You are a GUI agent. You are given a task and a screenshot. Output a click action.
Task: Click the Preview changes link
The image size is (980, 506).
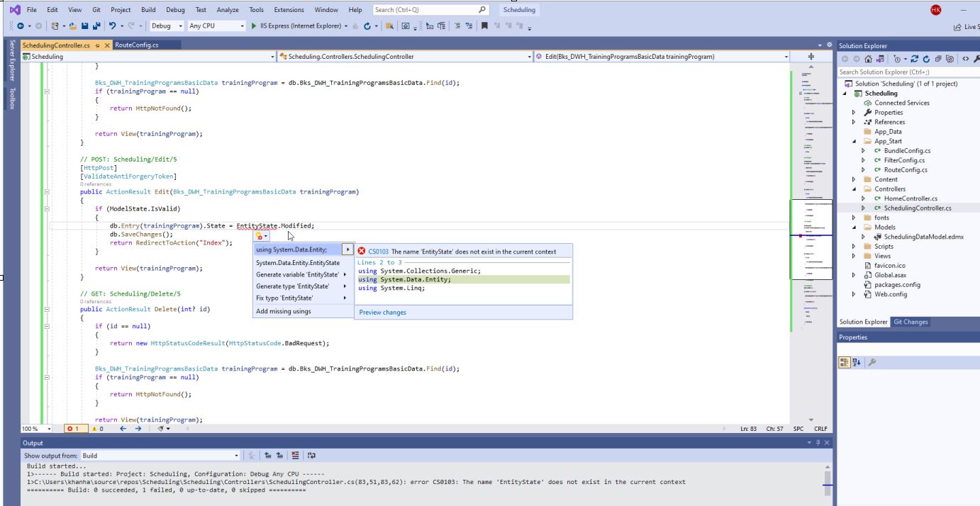383,312
